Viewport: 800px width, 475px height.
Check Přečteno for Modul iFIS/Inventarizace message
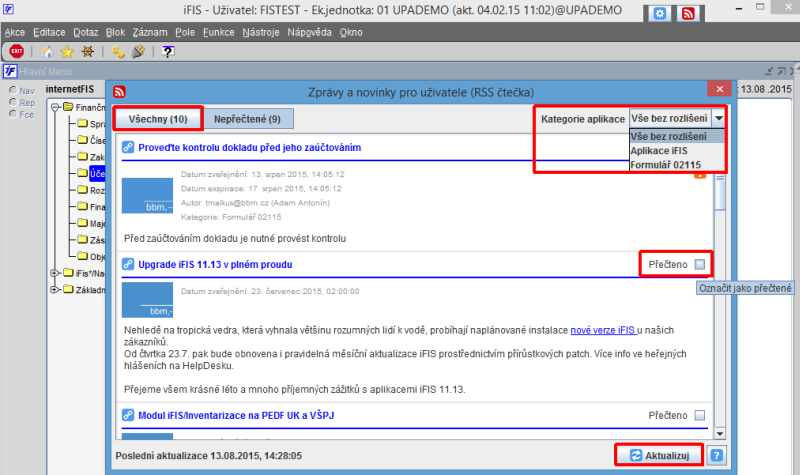pos(700,415)
